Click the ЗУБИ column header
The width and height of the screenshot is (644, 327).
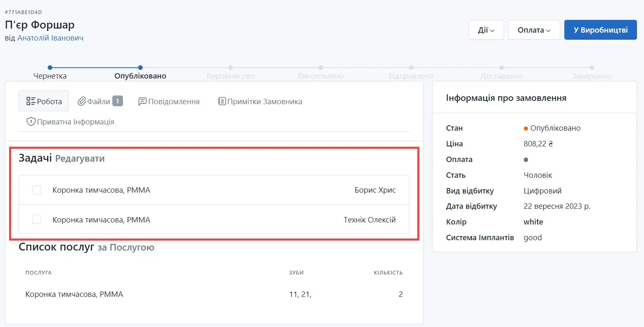click(296, 273)
